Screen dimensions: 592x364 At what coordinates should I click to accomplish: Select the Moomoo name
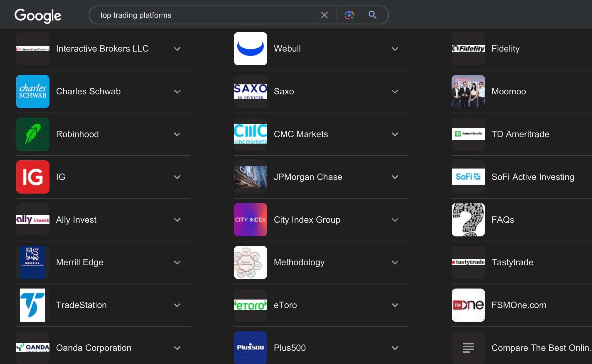509,91
